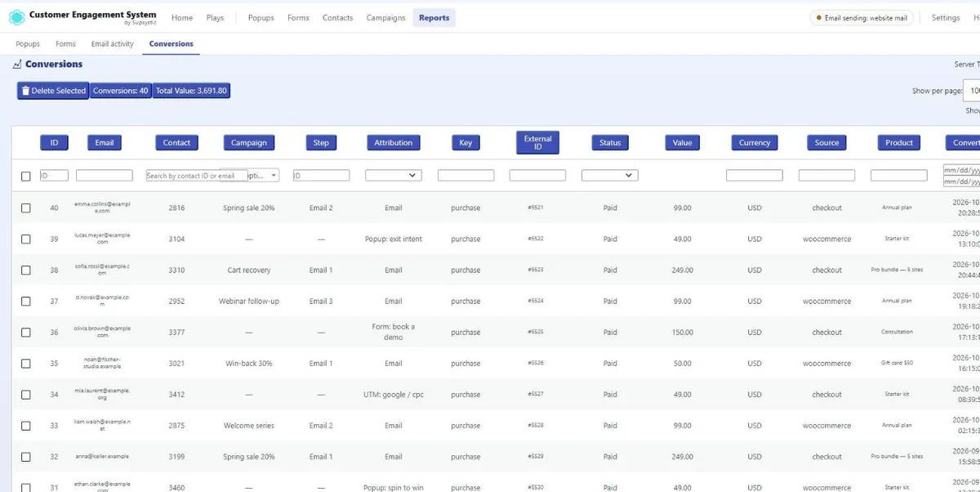
Task: Navigate to Contacts
Action: point(338,17)
